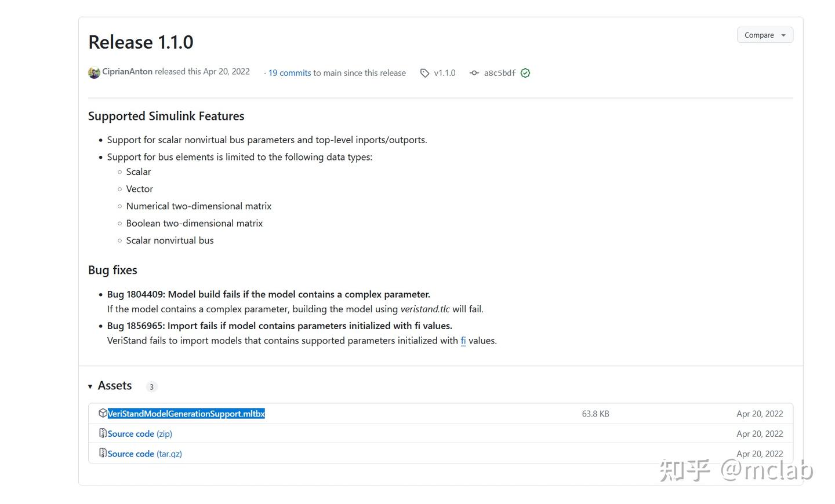This screenshot has height=504, width=835.
Task: Download Source code (tar.gz)
Action: pyautogui.click(x=145, y=454)
